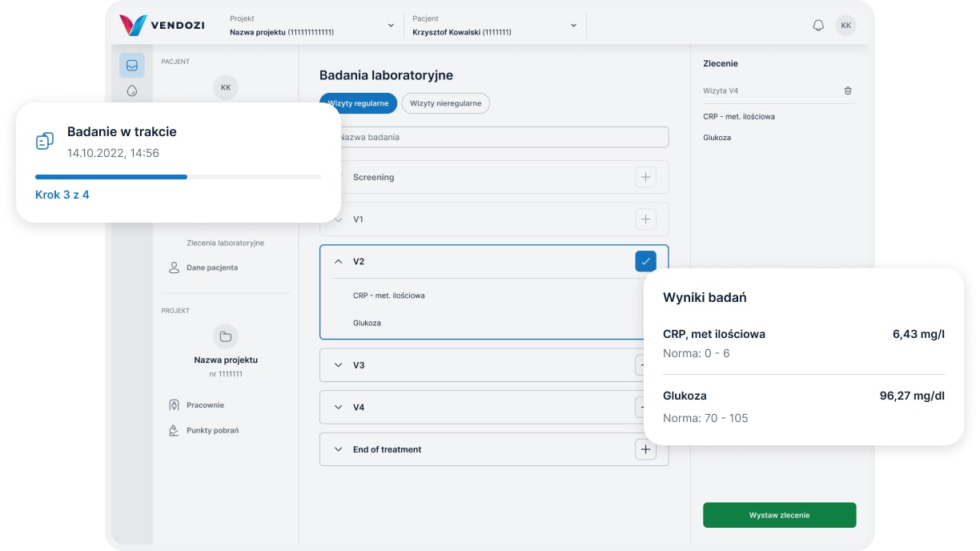Add End of treatment with plus button

pyautogui.click(x=645, y=449)
